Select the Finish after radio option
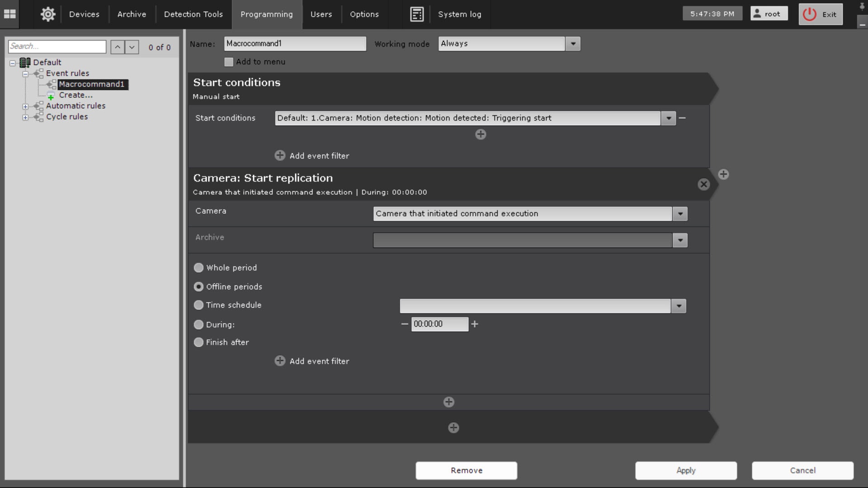This screenshot has width=868, height=488. (x=198, y=343)
